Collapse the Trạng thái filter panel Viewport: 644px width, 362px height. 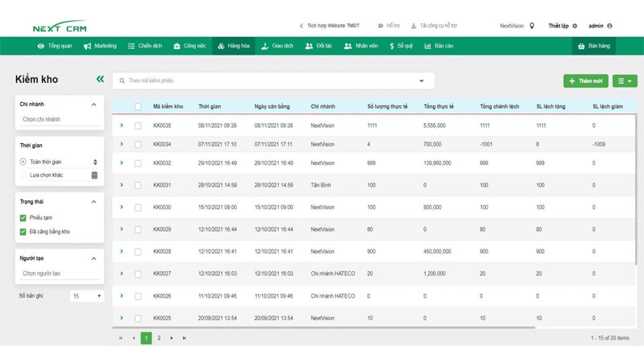coord(93,202)
